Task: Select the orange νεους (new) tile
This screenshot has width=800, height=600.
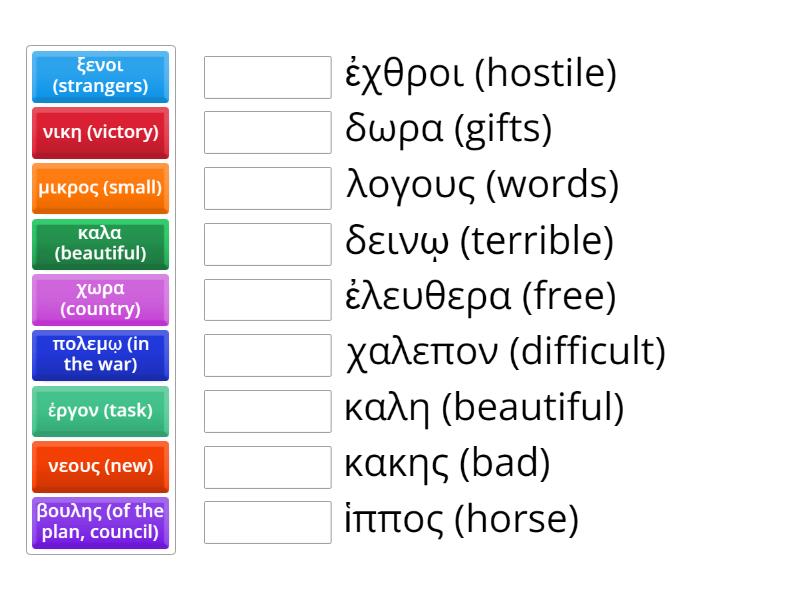Action: 100,466
